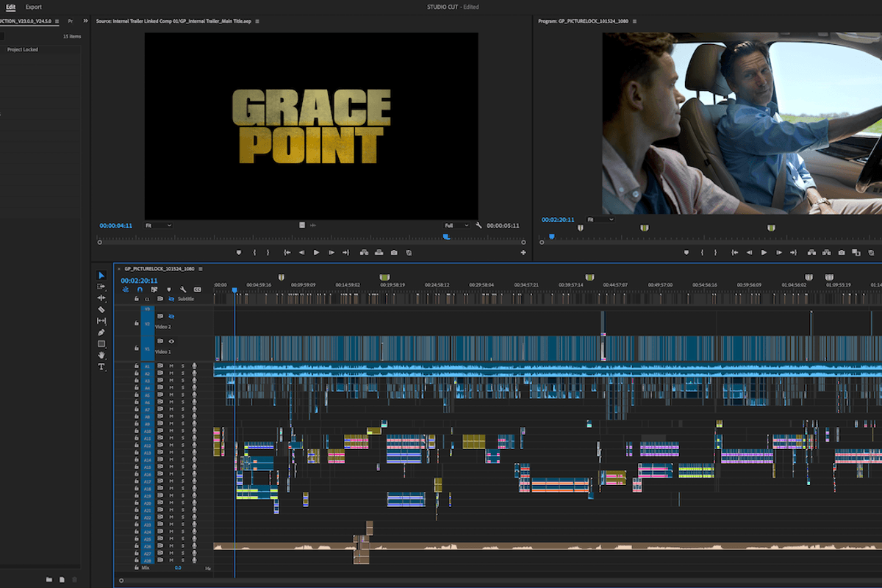Click Program monitor playhead on scrubber

coord(552,237)
